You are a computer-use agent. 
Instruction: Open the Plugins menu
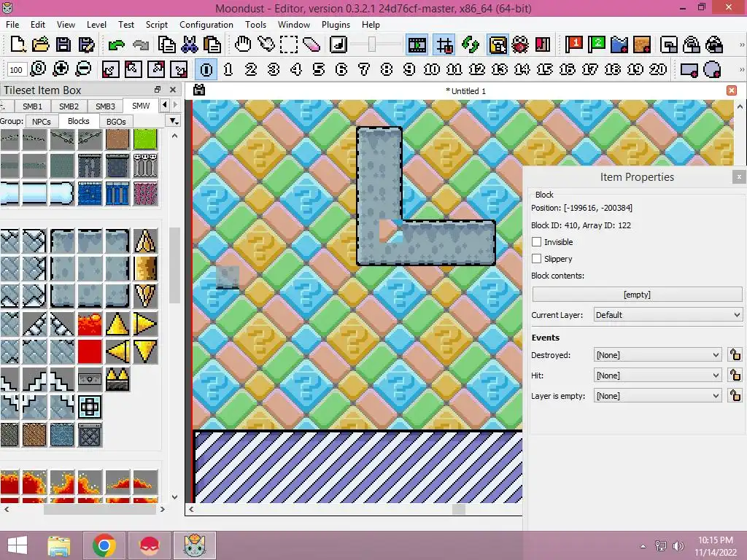pos(336,24)
